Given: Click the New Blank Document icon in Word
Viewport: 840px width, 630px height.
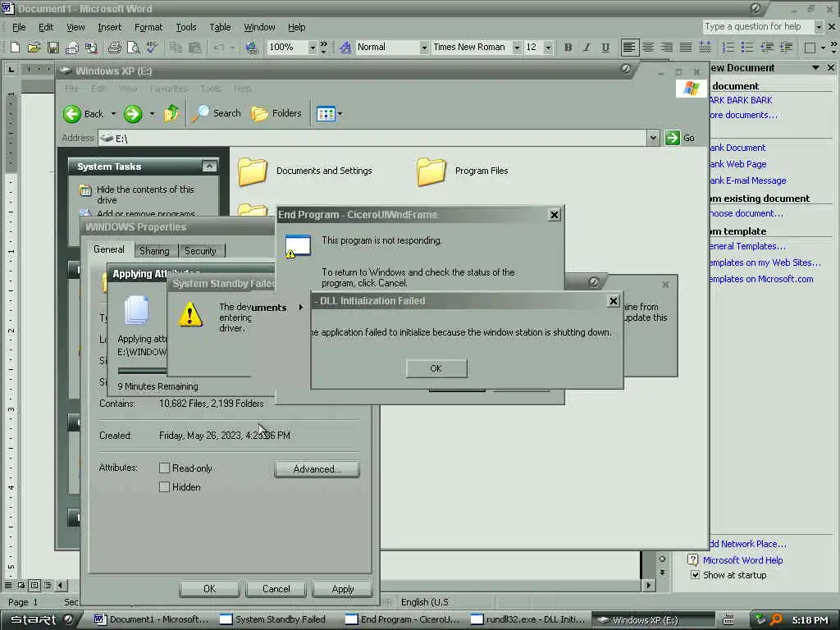Looking at the screenshot, I should pos(15,48).
